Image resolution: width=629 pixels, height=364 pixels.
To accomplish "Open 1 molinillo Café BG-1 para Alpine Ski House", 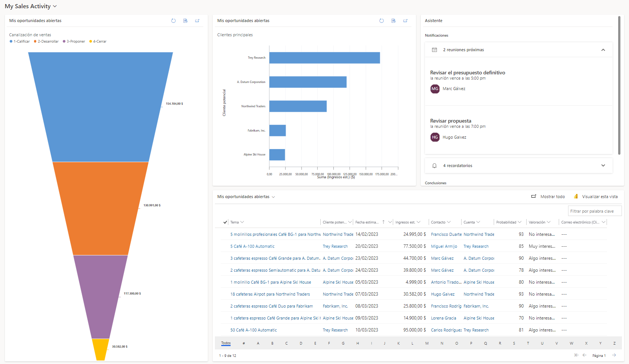I will pos(271,282).
